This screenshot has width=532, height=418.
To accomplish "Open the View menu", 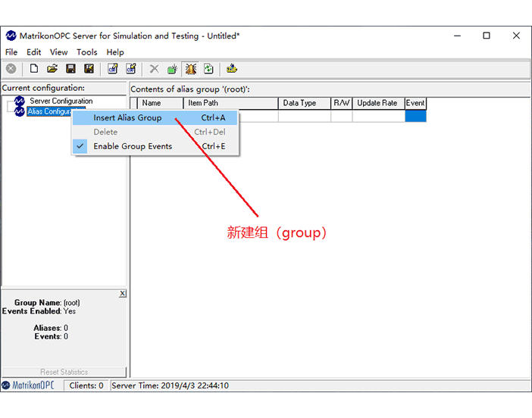I will (58, 52).
